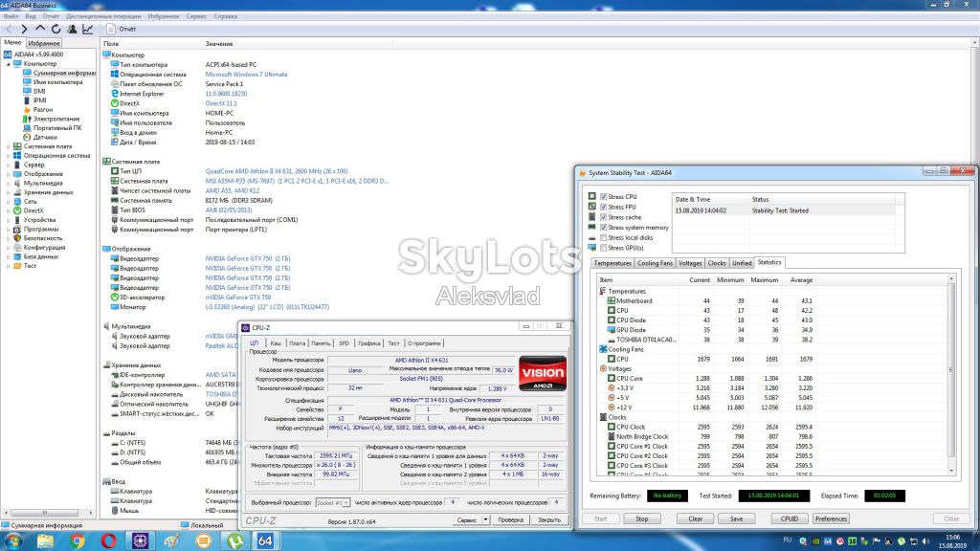Click the Clear button in Stability Test
The image size is (980, 551).
pos(696,518)
